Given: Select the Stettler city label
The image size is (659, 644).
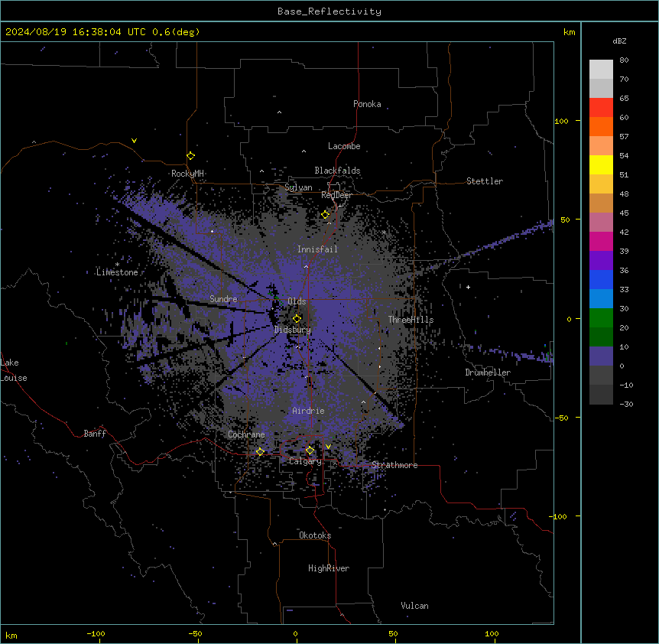Looking at the screenshot, I should pos(485,181).
